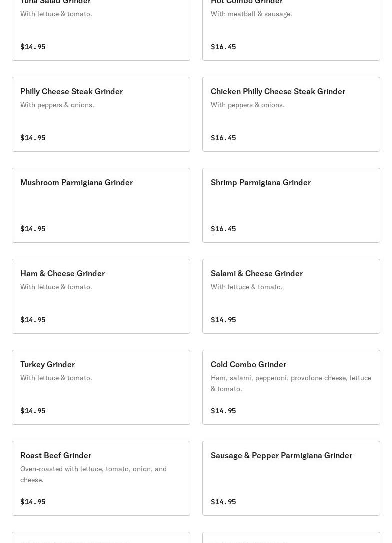The image size is (392, 543).
Task: Click the Philly Cheese Steak Grinder $14.95 price
Action: tap(33, 138)
